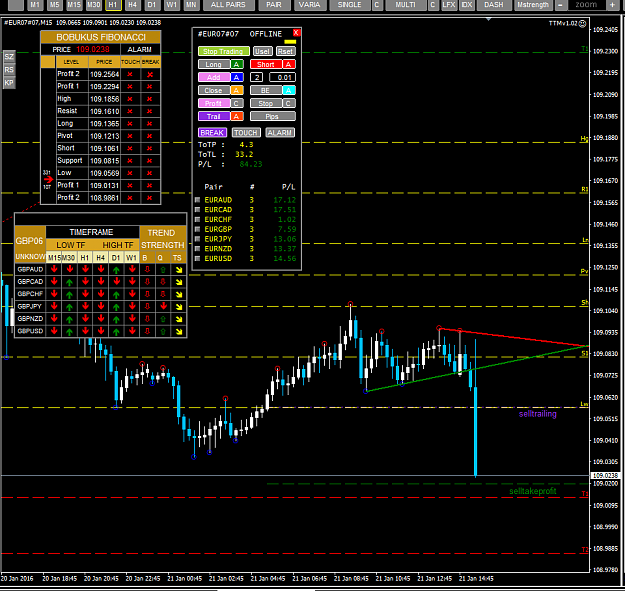Click the GBPAUD green D1 up arrow
This screenshot has width=625, height=591.
click(116, 270)
